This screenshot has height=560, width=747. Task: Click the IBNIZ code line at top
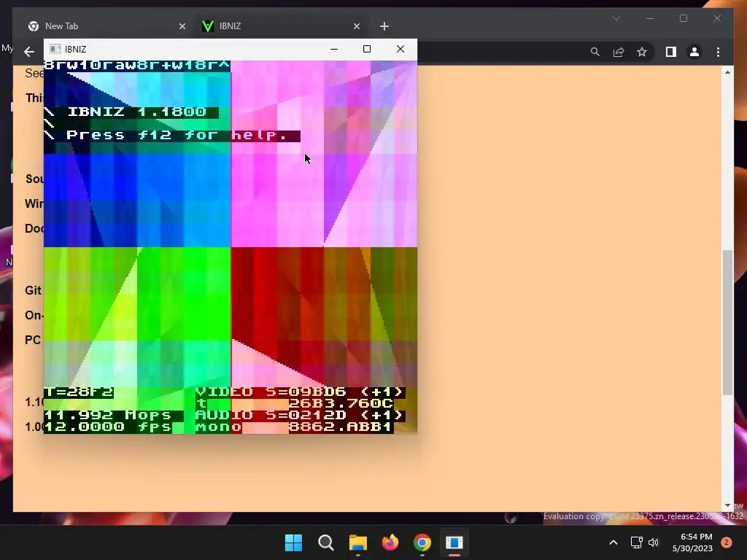137,65
